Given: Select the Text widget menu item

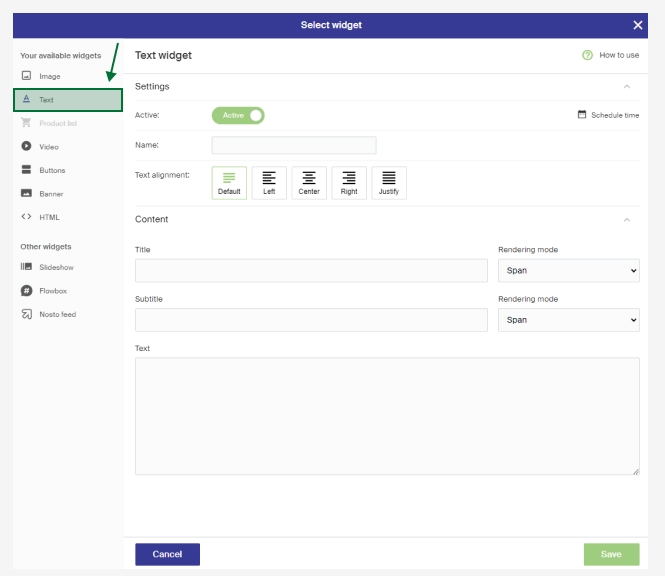Looking at the screenshot, I should coord(67,100).
